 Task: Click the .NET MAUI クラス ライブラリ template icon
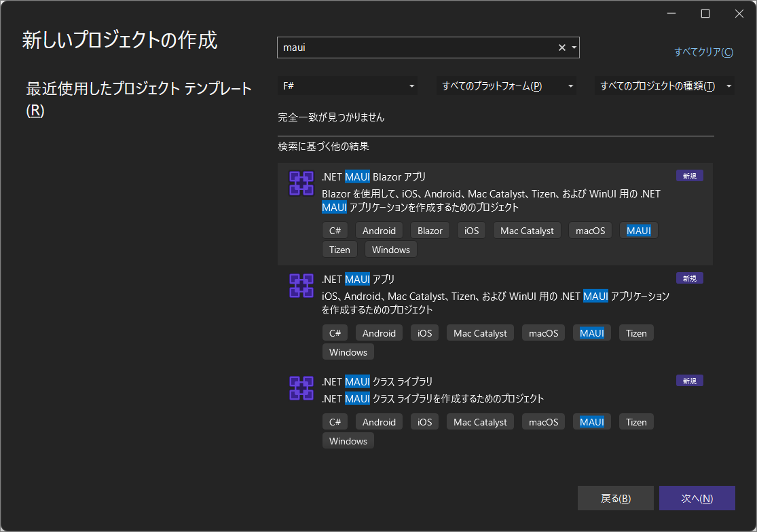pos(301,388)
